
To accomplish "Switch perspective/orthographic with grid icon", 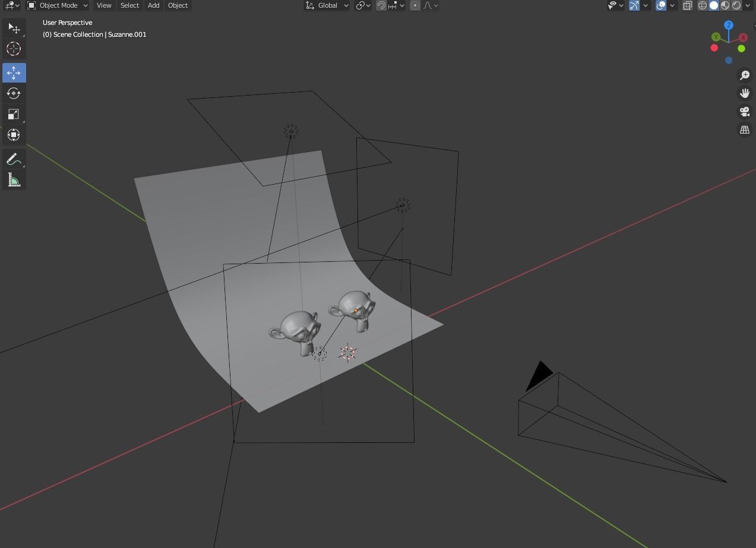I will pos(744,129).
